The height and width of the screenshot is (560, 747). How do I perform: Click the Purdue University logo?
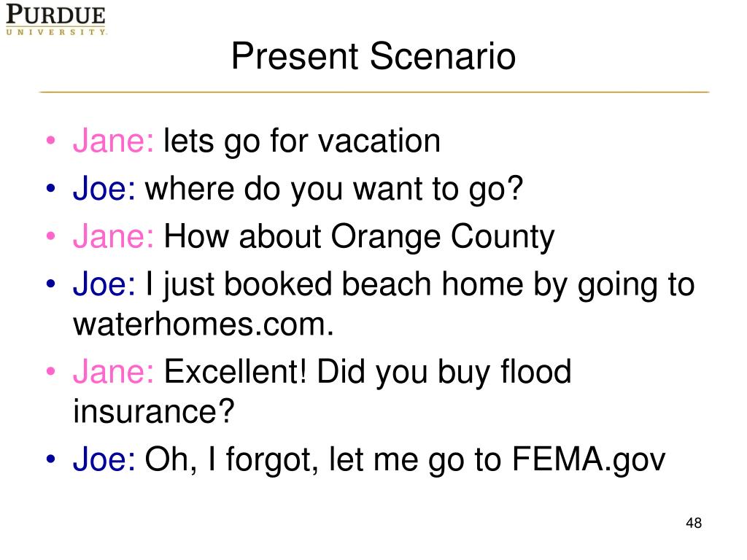point(56,20)
